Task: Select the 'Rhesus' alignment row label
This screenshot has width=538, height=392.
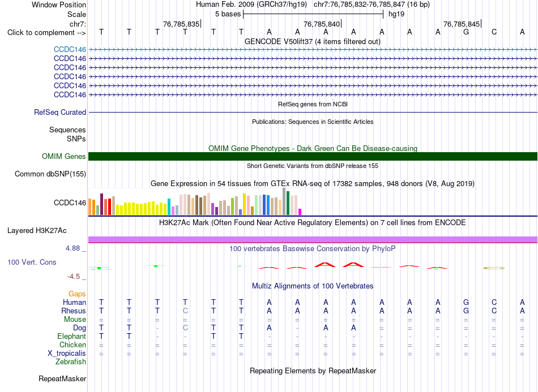Action: pyautogui.click(x=74, y=311)
